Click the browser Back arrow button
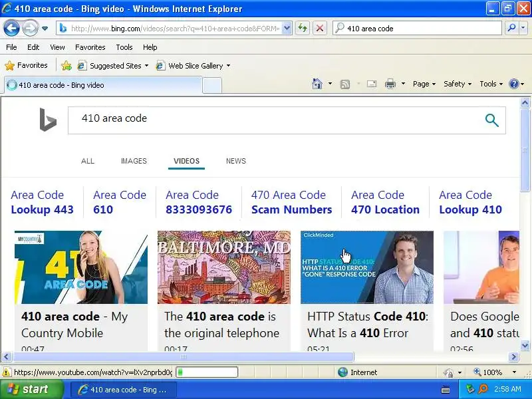Screen dimensions: 532x399 coord(11,28)
